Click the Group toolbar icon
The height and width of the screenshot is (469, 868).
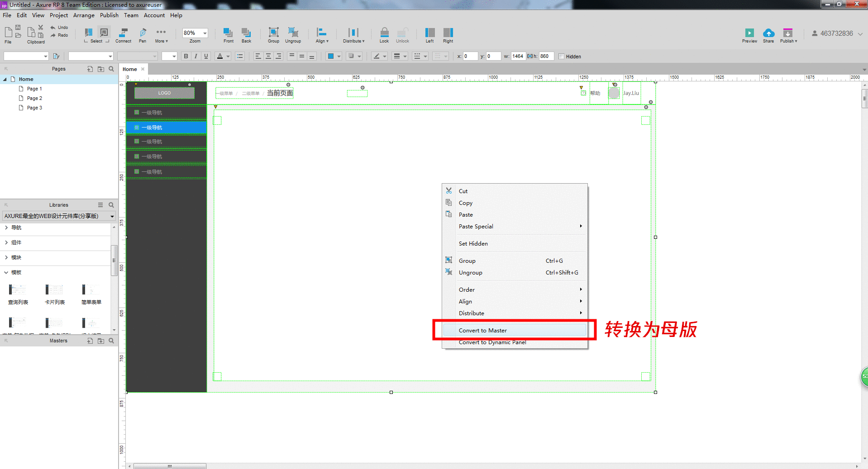pyautogui.click(x=273, y=33)
